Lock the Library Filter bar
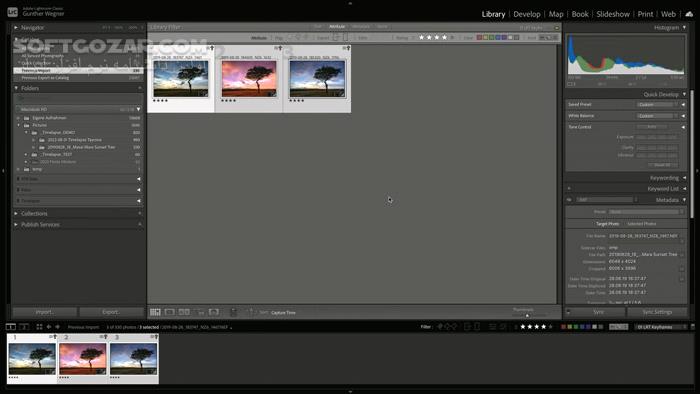The height and width of the screenshot is (394, 700). (557, 28)
